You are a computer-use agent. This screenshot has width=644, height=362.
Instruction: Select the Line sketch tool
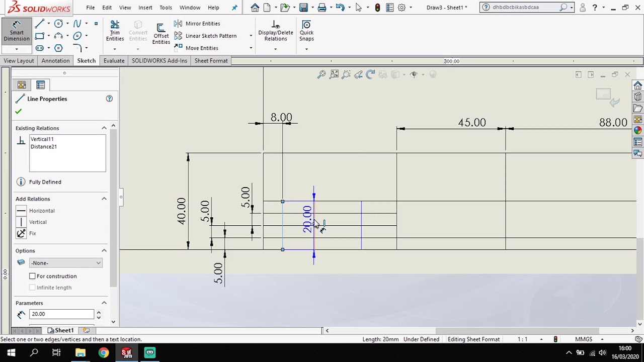point(40,24)
